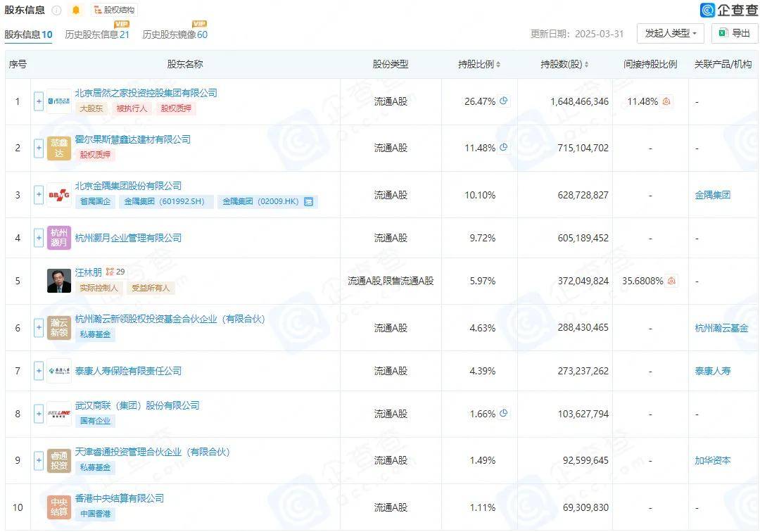
Task: Open 杭州灏月企业管理有限公司 link
Action: click(129, 238)
